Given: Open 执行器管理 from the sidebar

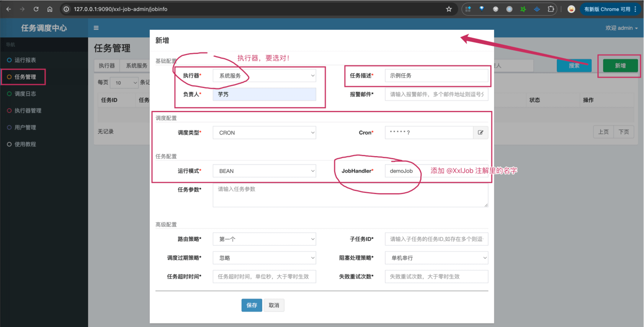Looking at the screenshot, I should tap(28, 111).
